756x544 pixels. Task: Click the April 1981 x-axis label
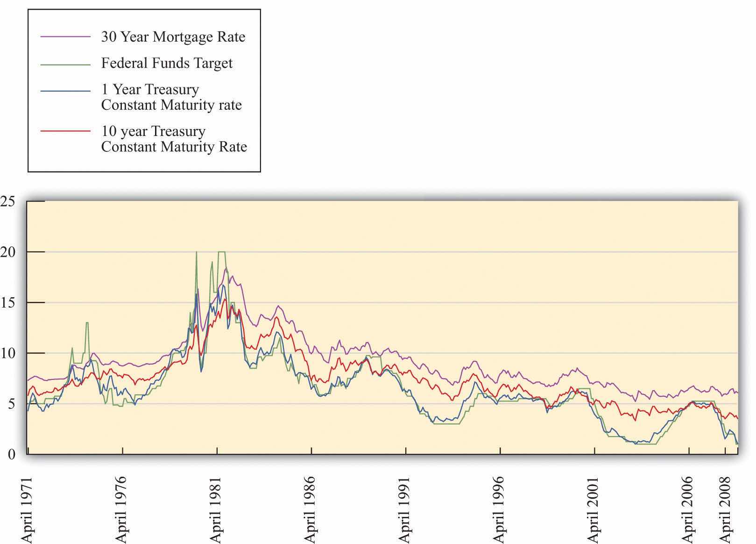(x=216, y=509)
